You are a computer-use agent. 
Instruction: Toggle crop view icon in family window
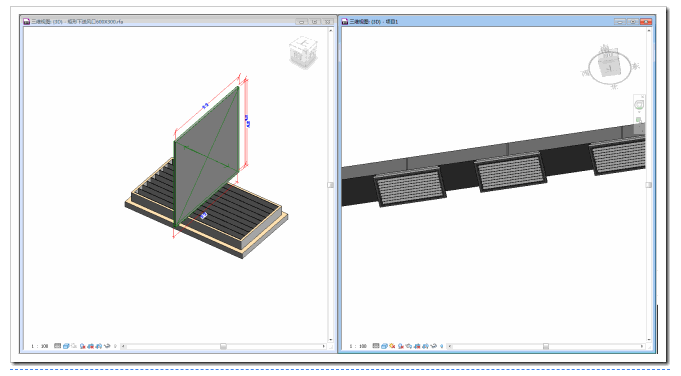pos(90,346)
